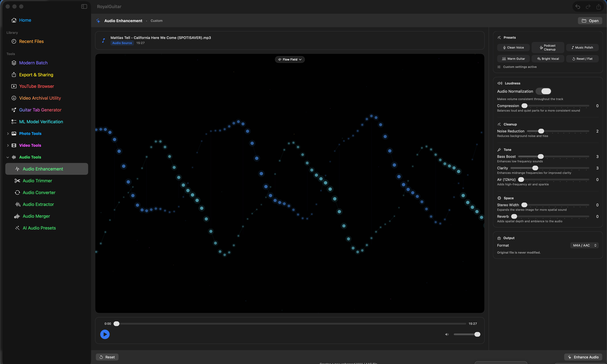Viewport: 607px width, 364px height.
Task: Click the Air (12kHz) slider handle
Action: click(521, 179)
